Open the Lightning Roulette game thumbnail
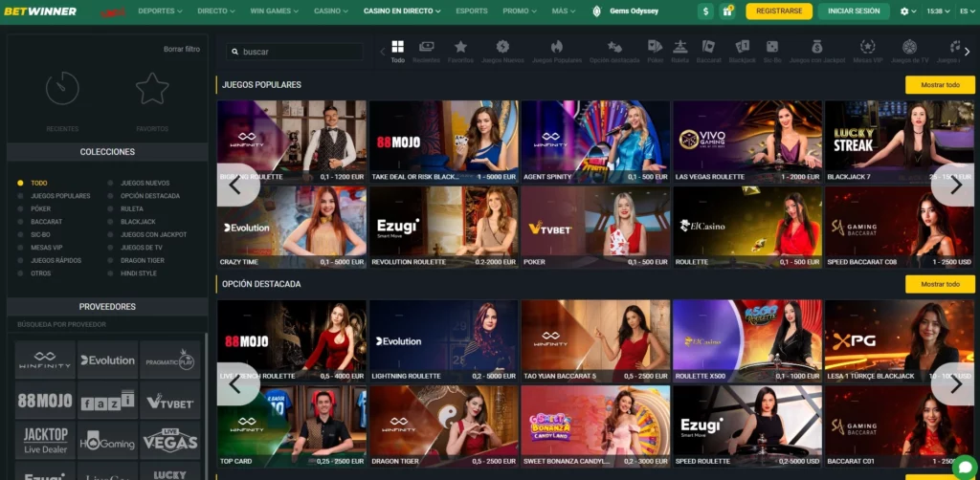980x480 pixels. click(444, 341)
